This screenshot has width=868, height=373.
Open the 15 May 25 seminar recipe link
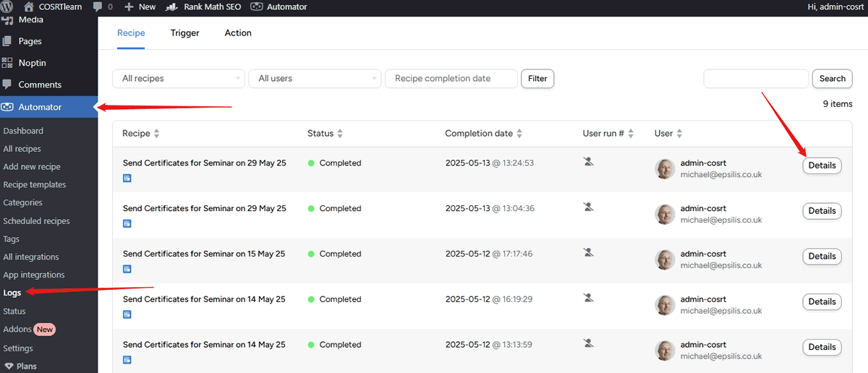pos(204,254)
